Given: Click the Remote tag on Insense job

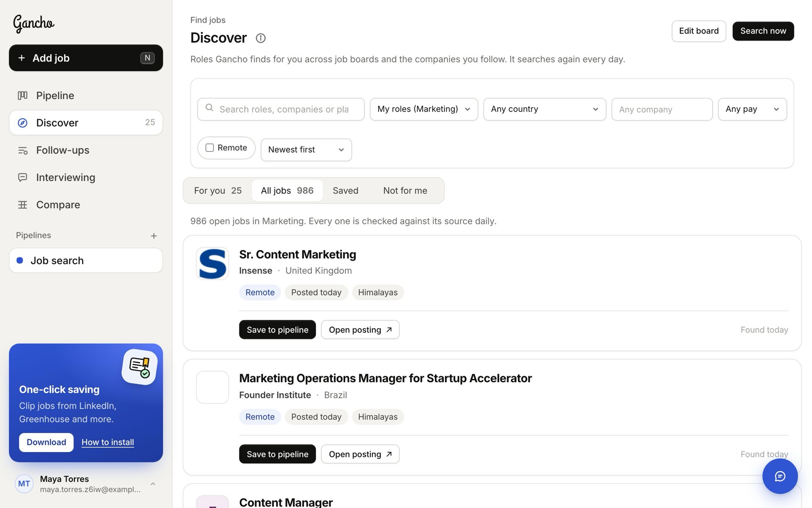Looking at the screenshot, I should 260,293.
